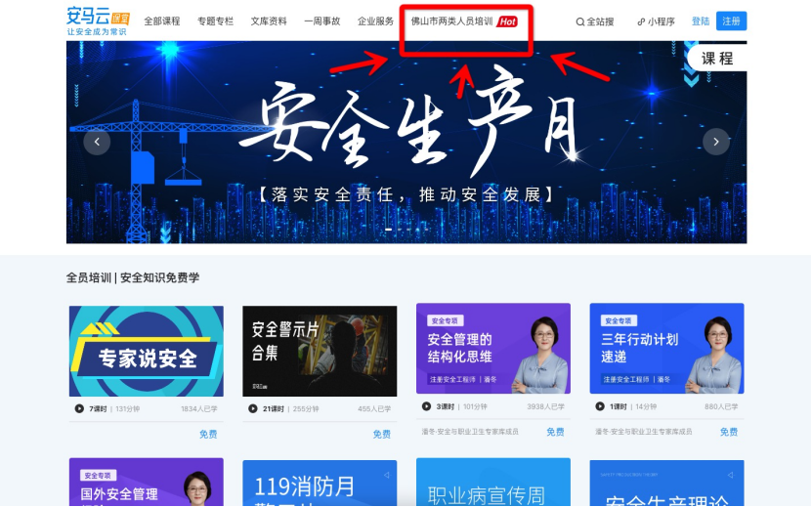Open the 安全生产理论 course card
The image size is (812, 507).
point(667,484)
